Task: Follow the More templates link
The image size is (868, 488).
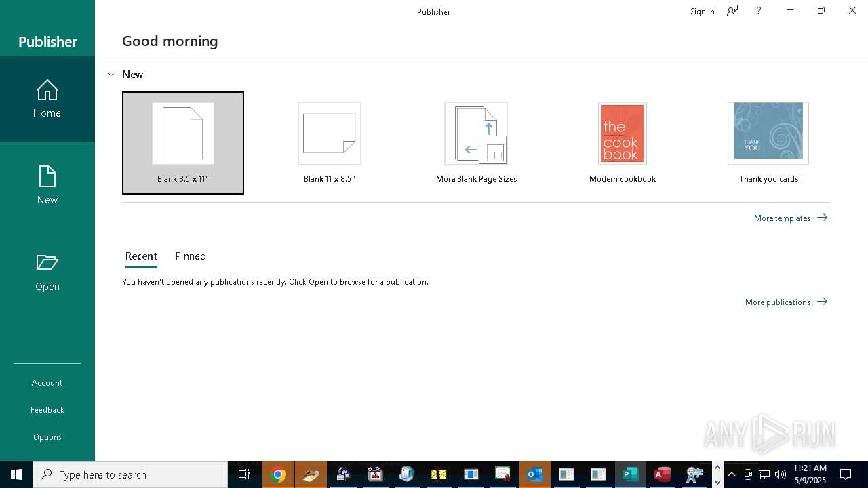Action: click(x=791, y=218)
